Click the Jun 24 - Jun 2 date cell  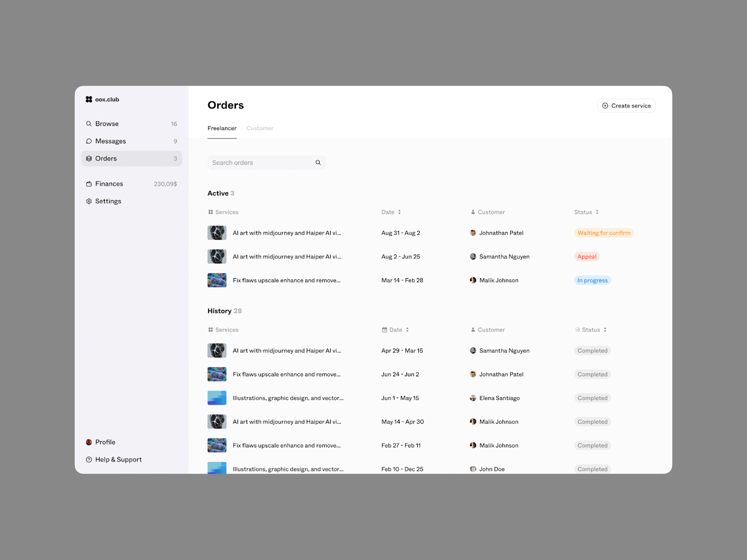[400, 375]
